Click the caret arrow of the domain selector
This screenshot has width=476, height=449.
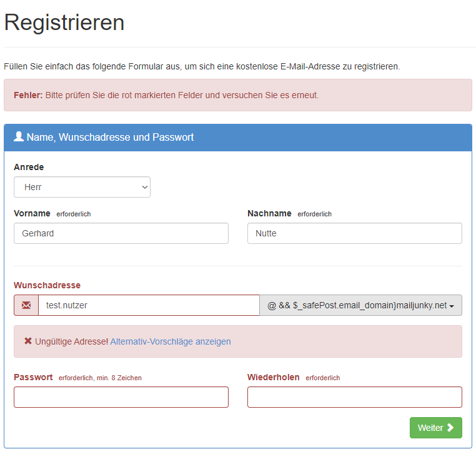click(452, 306)
